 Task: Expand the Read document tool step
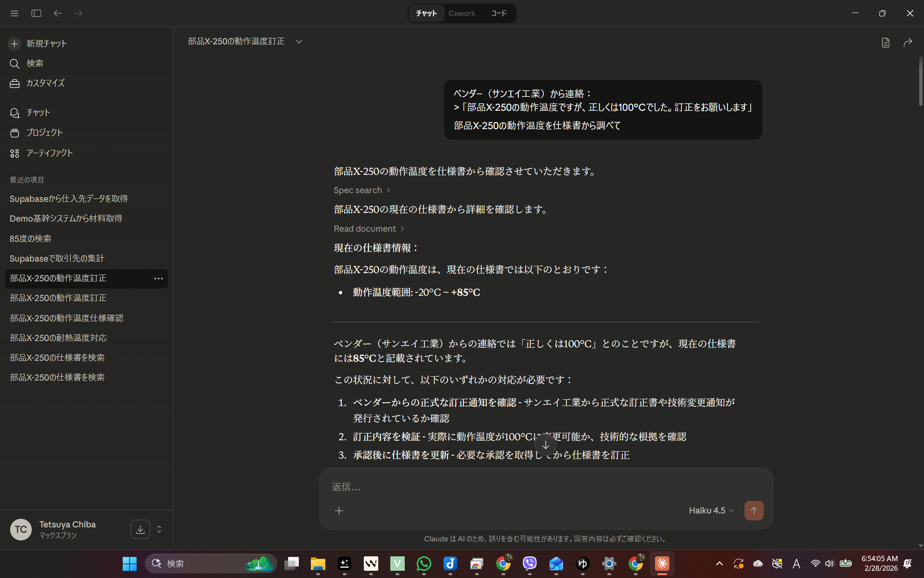point(369,229)
